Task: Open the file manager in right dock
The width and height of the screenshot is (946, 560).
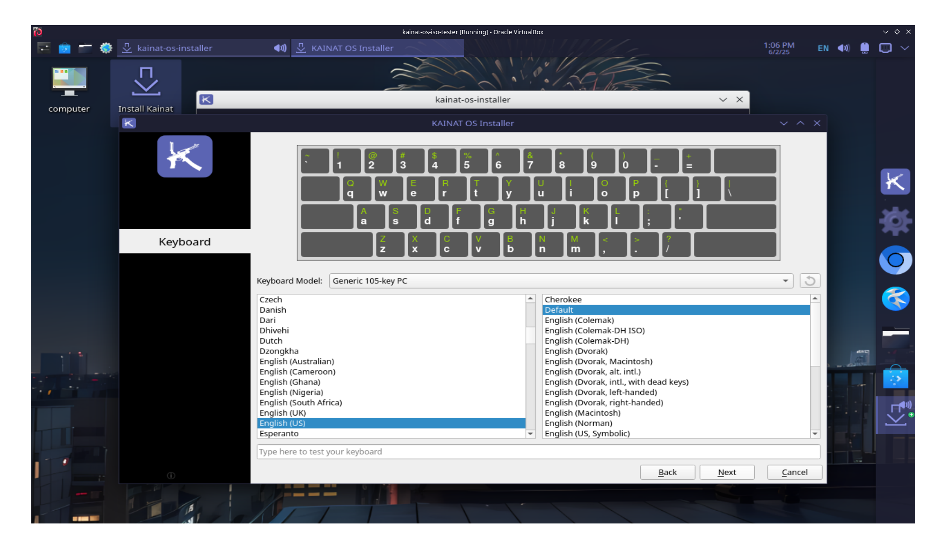Action: pyautogui.click(x=895, y=338)
